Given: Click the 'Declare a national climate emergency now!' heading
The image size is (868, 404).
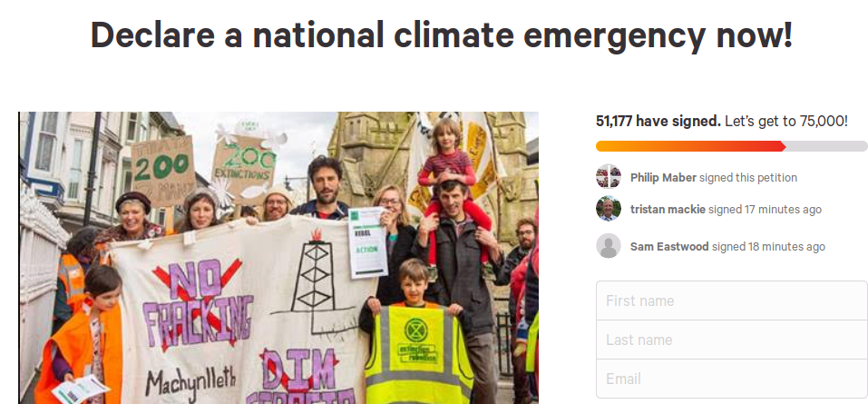Looking at the screenshot, I should click(x=442, y=34).
